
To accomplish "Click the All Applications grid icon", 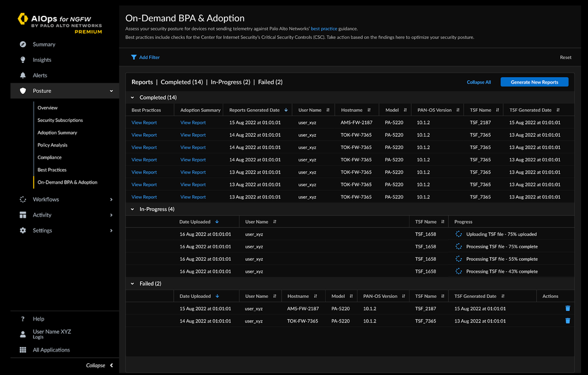I will (23, 350).
